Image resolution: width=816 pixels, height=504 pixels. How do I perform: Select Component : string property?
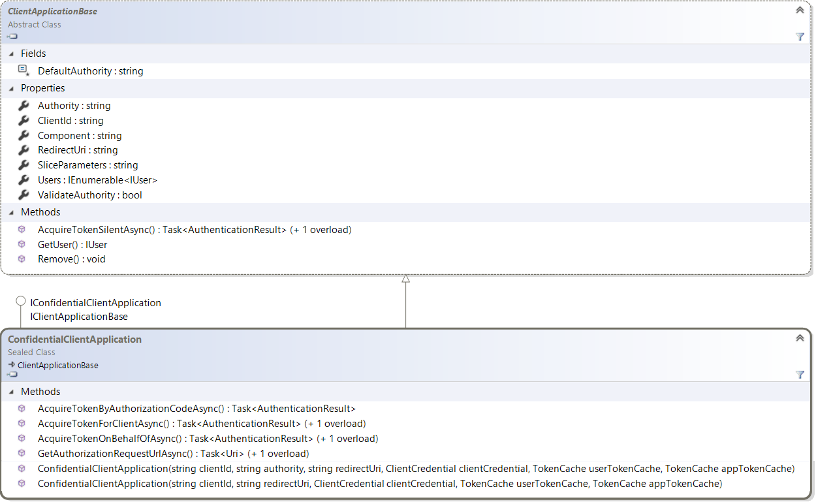(80, 135)
